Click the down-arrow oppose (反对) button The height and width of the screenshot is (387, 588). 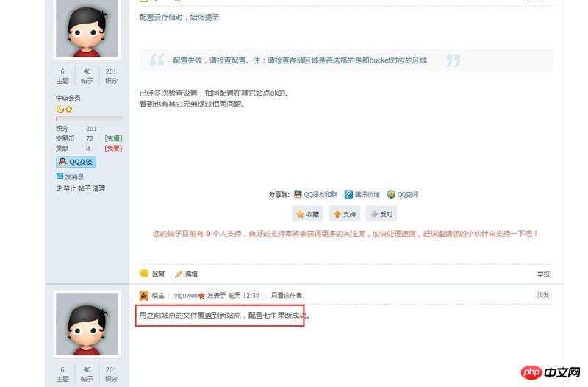click(x=381, y=214)
